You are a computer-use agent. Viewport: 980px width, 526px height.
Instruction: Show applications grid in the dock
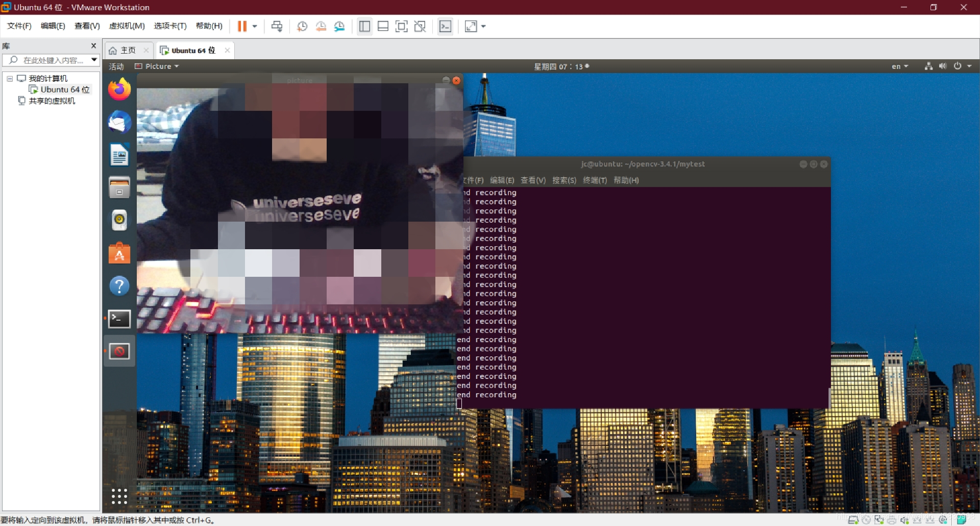click(x=119, y=496)
